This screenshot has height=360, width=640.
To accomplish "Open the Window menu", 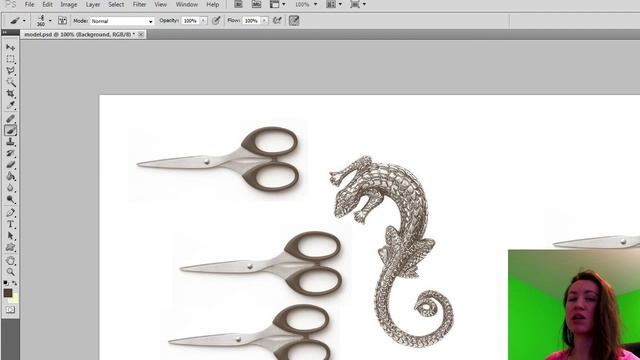I will click(x=187, y=4).
